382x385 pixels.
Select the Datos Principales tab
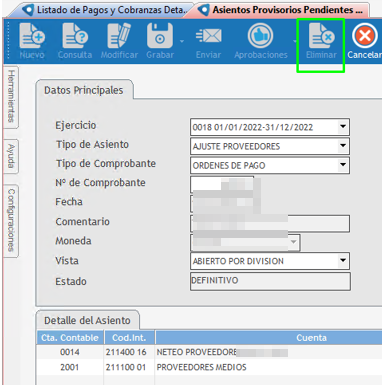tap(84, 90)
